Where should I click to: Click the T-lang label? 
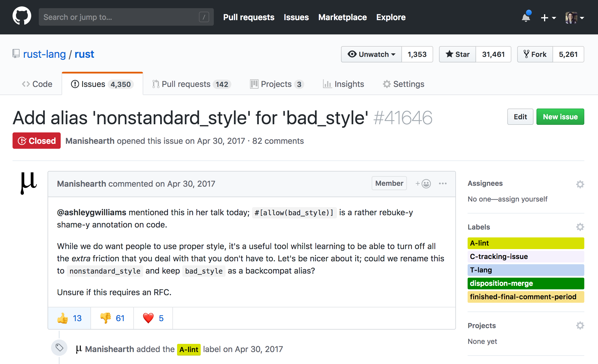click(x=526, y=270)
